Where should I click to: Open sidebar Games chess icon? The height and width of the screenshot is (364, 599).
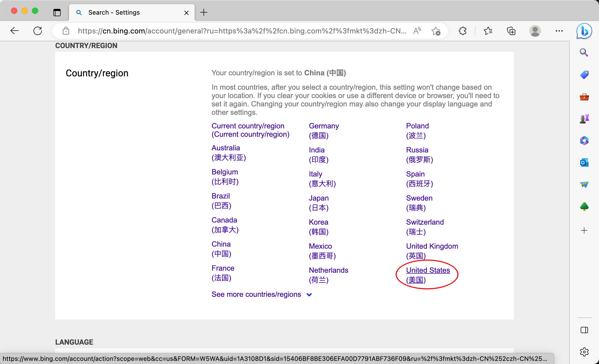click(x=584, y=119)
